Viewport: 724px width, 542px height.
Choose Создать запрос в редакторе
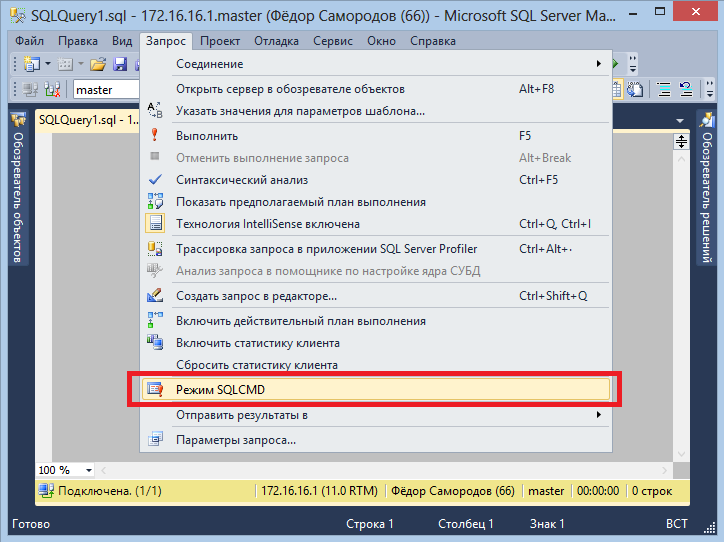pos(376,296)
